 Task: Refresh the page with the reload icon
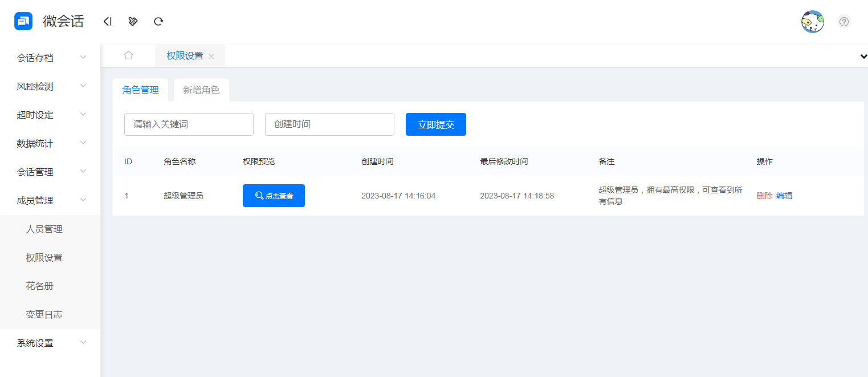(158, 21)
